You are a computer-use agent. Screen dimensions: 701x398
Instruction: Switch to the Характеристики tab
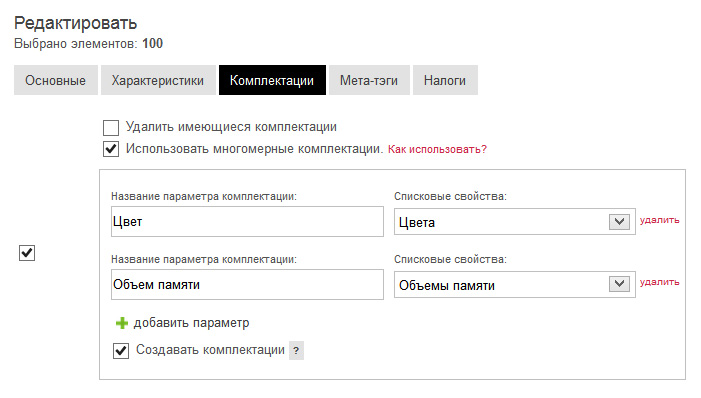tap(158, 80)
